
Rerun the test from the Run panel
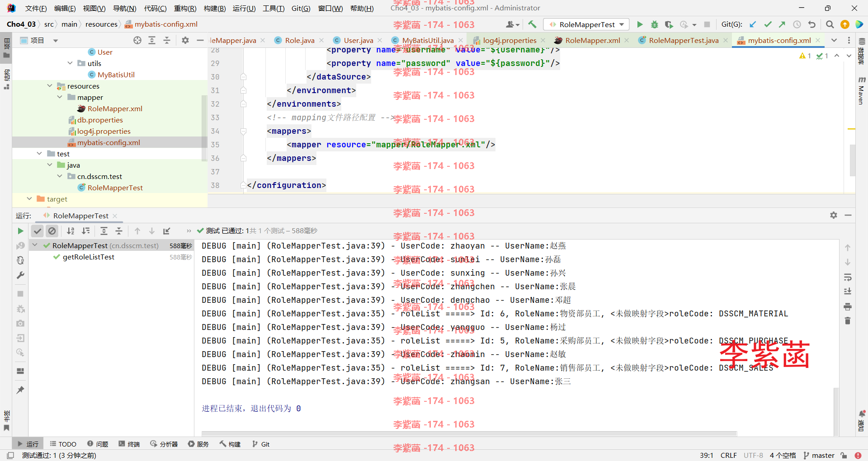click(20, 231)
